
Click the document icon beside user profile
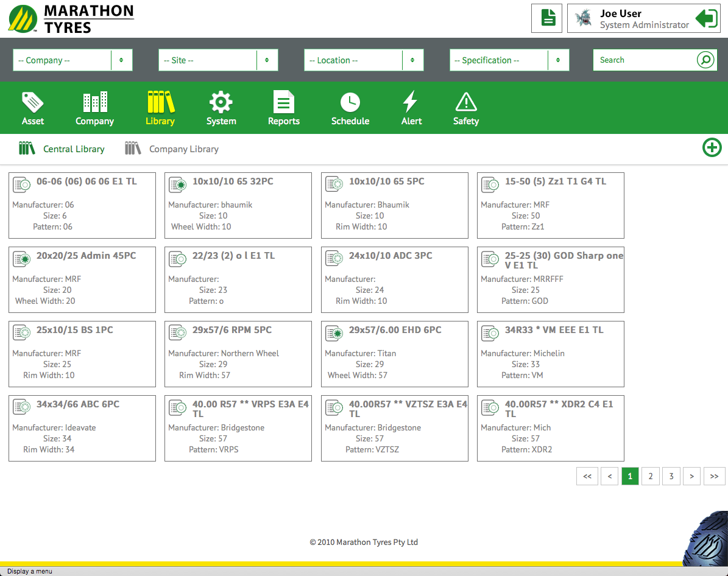pos(548,18)
